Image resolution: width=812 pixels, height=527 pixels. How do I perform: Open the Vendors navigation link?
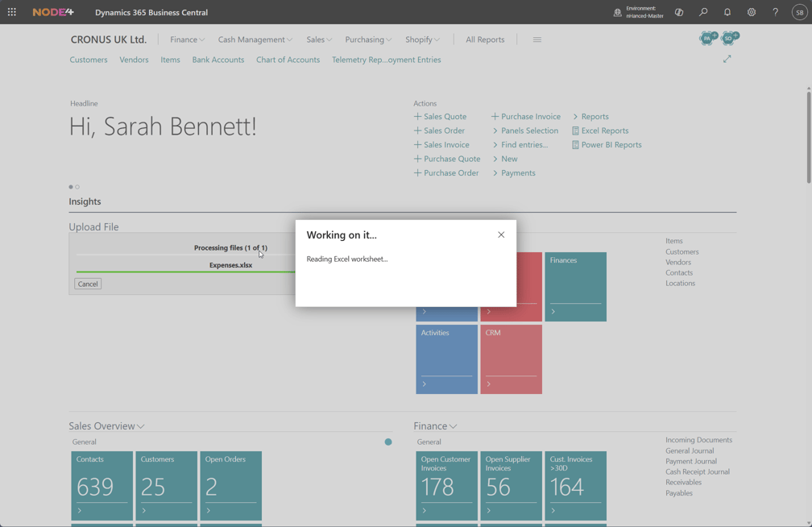tap(134, 60)
